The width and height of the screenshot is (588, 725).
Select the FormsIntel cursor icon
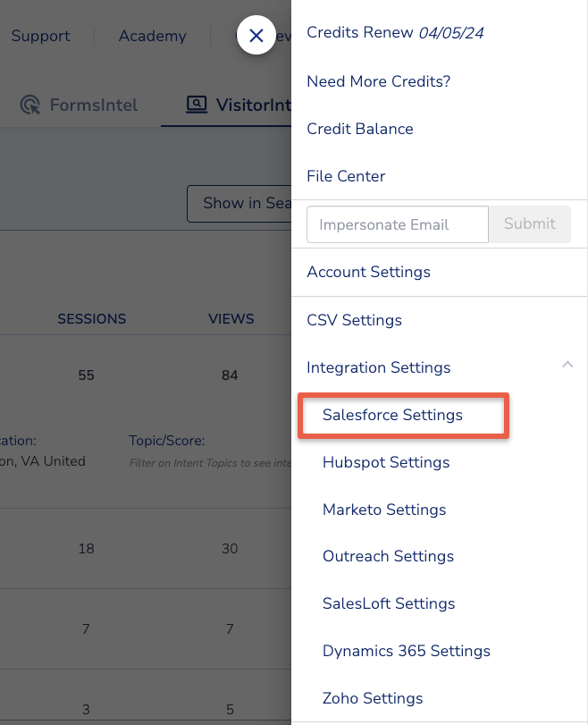coord(29,105)
